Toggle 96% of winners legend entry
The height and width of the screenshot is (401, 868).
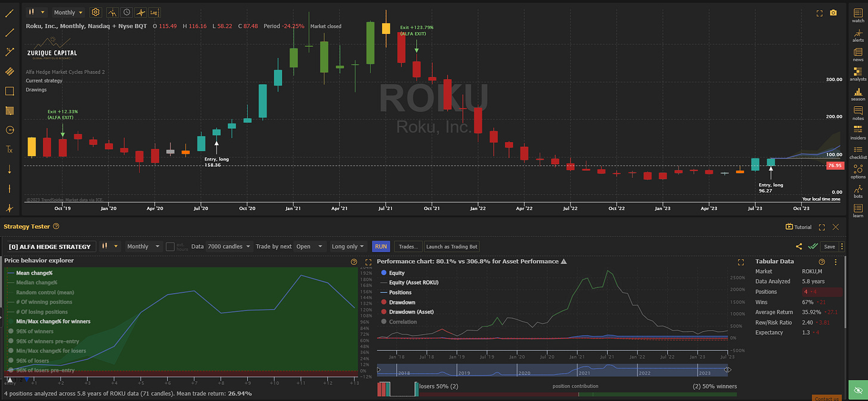(31, 331)
